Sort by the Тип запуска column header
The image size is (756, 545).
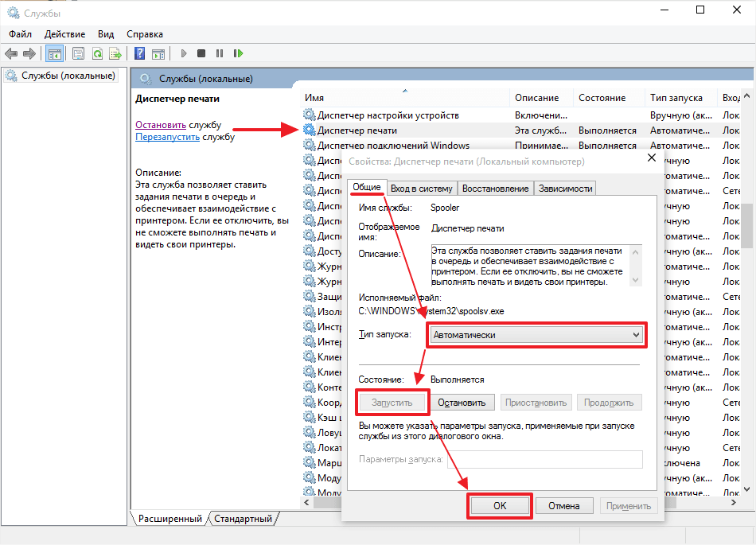(680, 97)
